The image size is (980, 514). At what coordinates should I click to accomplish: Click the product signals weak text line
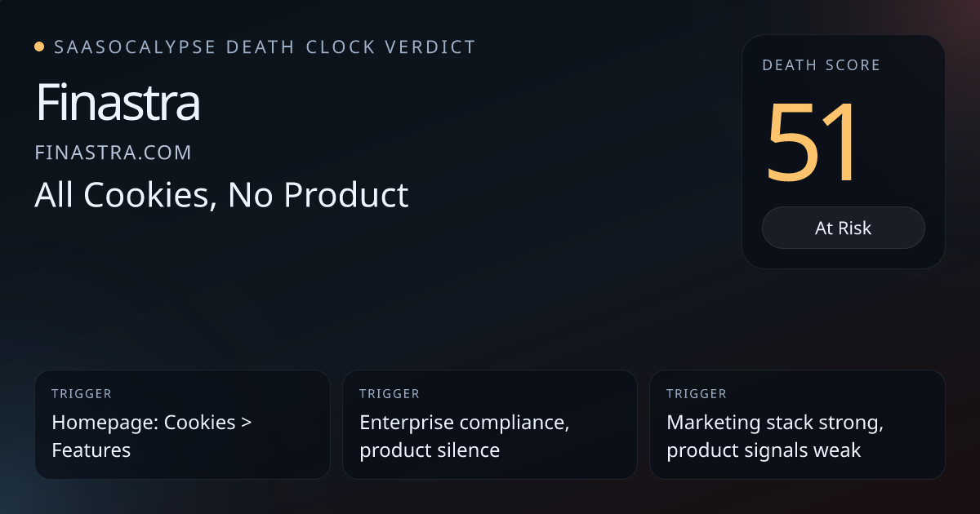(764, 450)
